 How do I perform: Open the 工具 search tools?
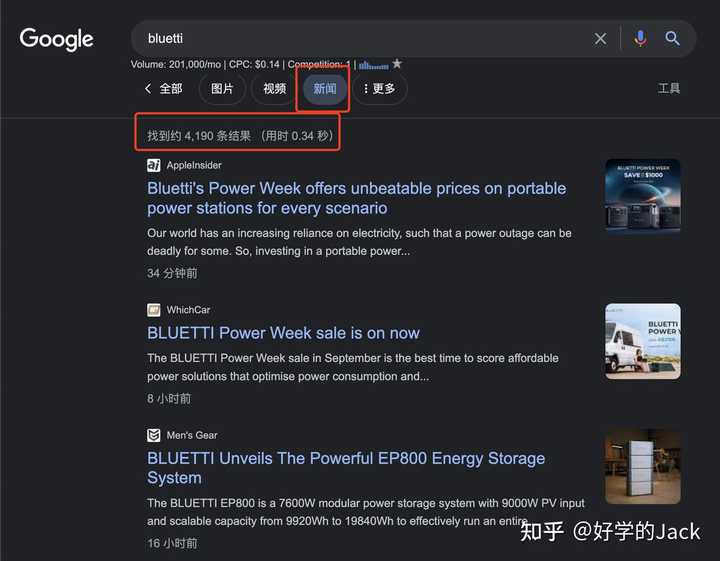(669, 88)
